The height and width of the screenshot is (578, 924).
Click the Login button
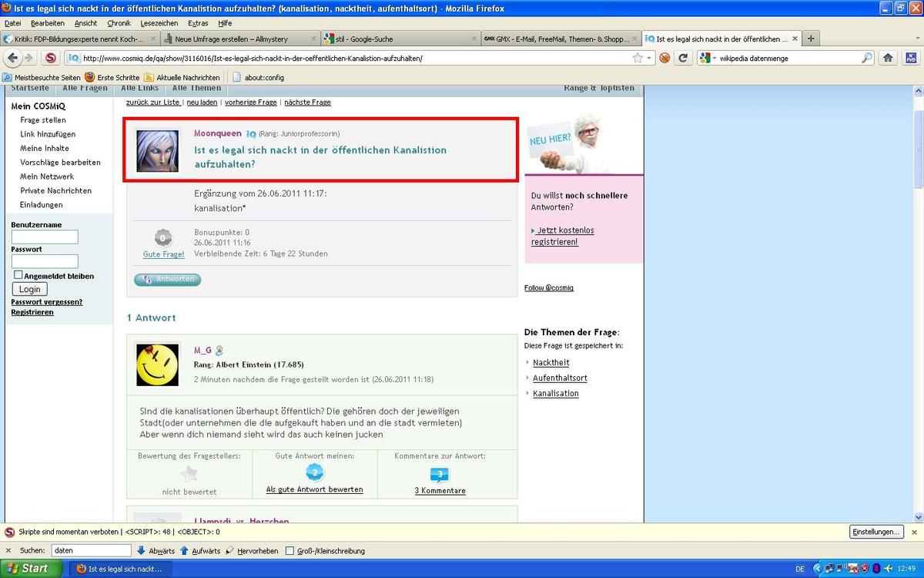[29, 289]
